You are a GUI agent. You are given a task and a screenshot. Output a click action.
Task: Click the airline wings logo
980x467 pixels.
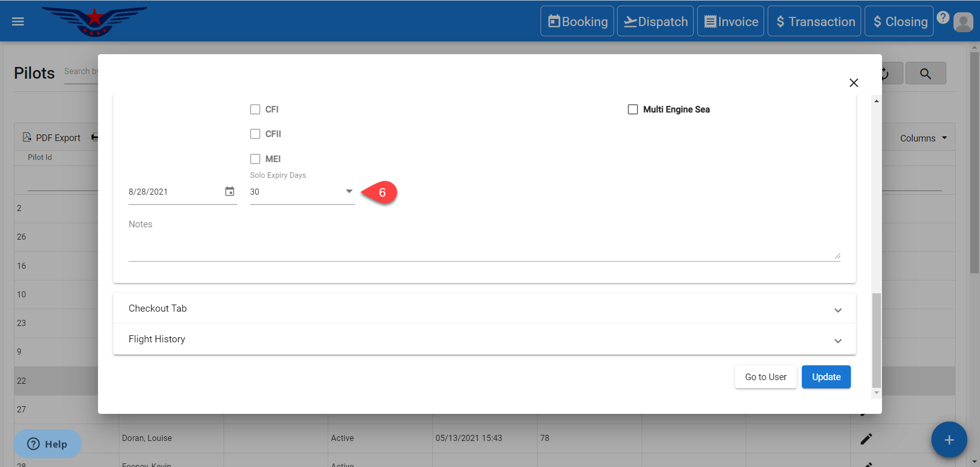pyautogui.click(x=94, y=21)
